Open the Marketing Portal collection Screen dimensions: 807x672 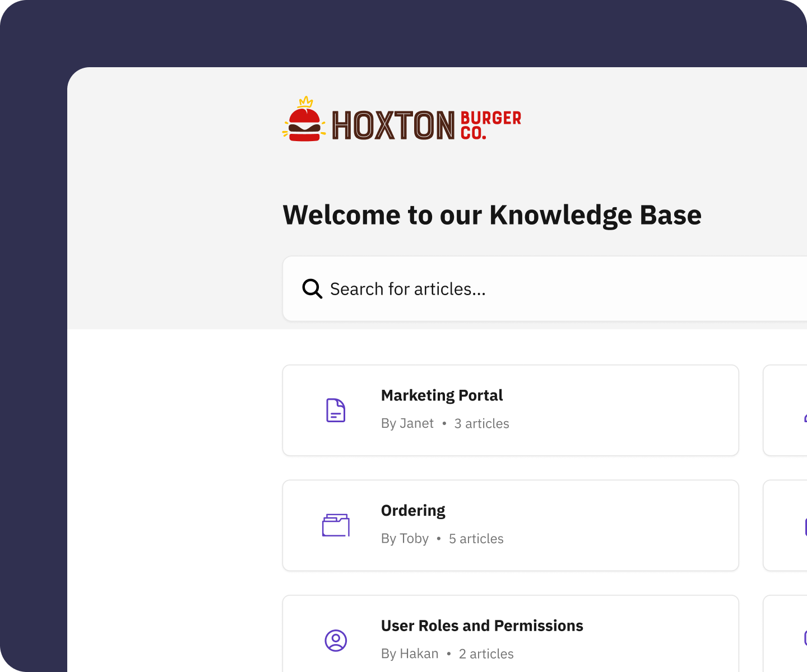point(511,410)
